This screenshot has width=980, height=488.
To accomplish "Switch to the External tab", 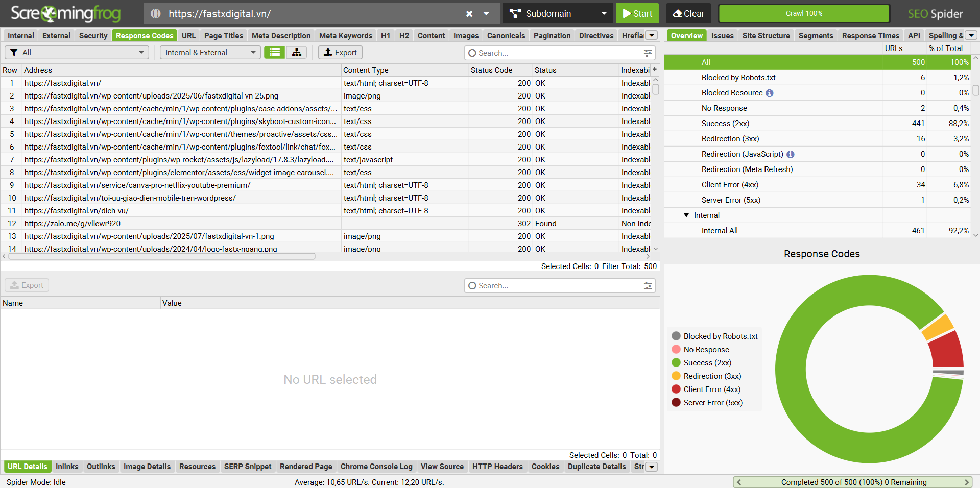I will (56, 36).
